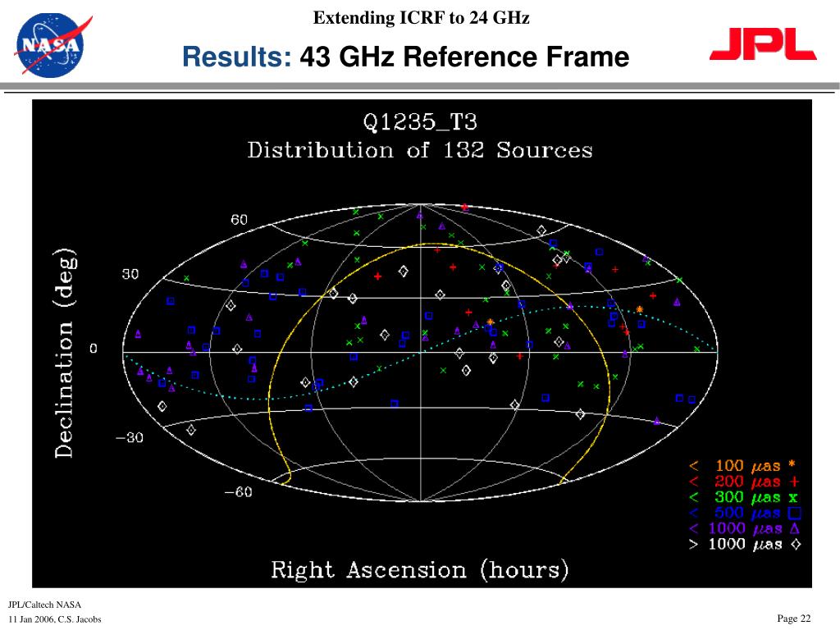Click the purple triangle legend symbol

point(794,529)
